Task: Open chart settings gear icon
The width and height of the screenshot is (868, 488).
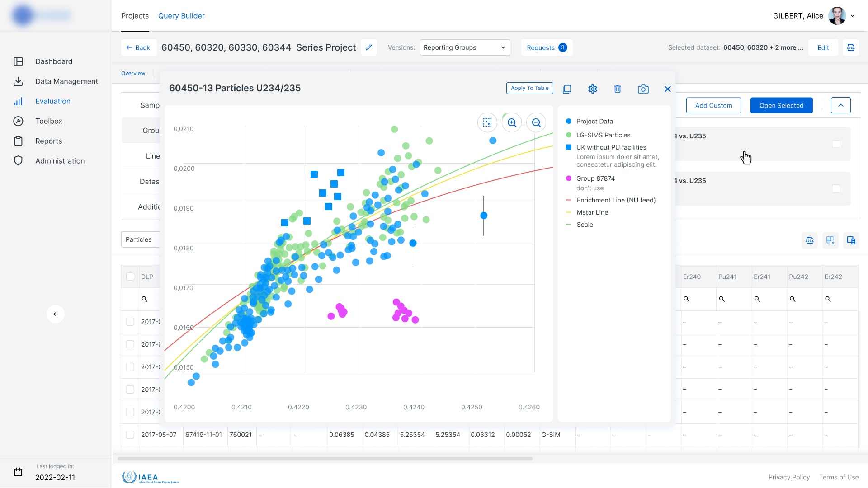Action: click(592, 89)
